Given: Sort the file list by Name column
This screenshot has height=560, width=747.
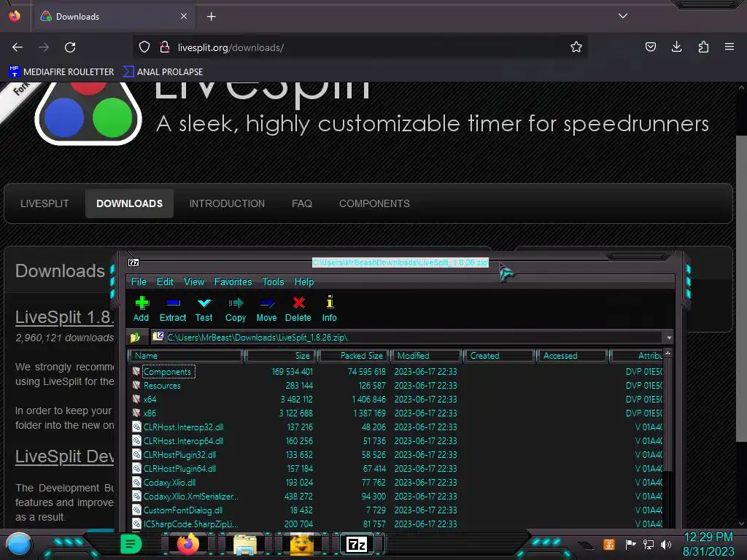Looking at the screenshot, I should coord(186,356).
